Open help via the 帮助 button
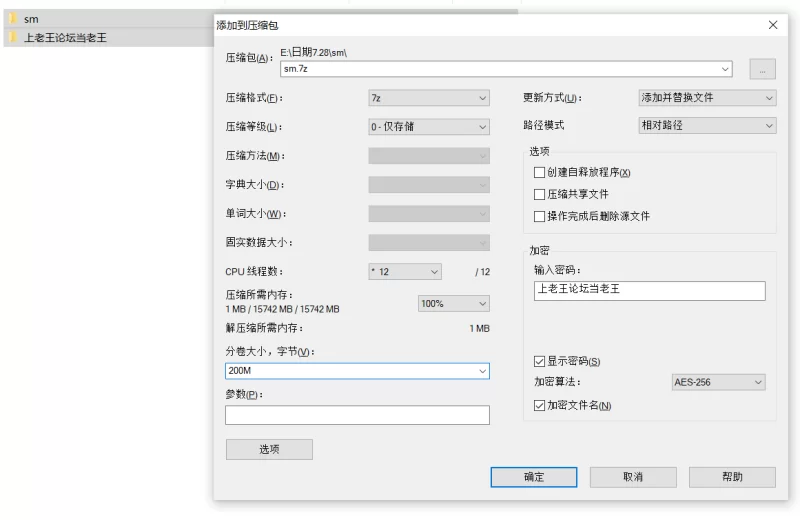Screen dimensions: 800x520 click(x=732, y=477)
